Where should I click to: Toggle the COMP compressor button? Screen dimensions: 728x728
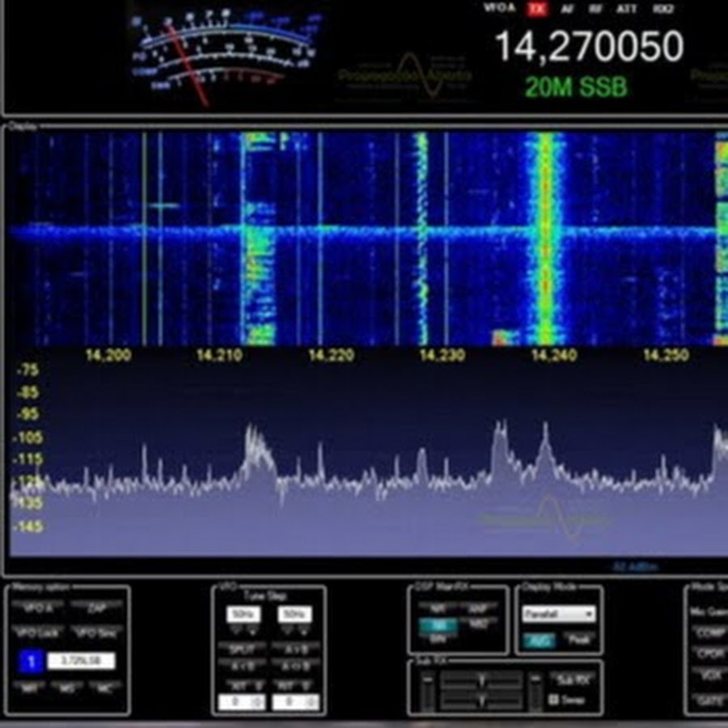(710, 633)
